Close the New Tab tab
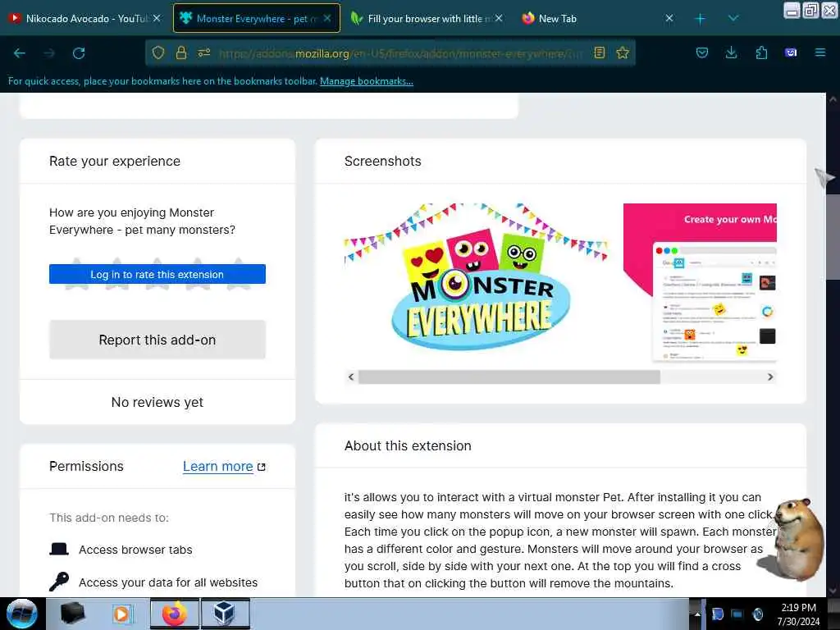The width and height of the screenshot is (840, 630). pos(669,18)
